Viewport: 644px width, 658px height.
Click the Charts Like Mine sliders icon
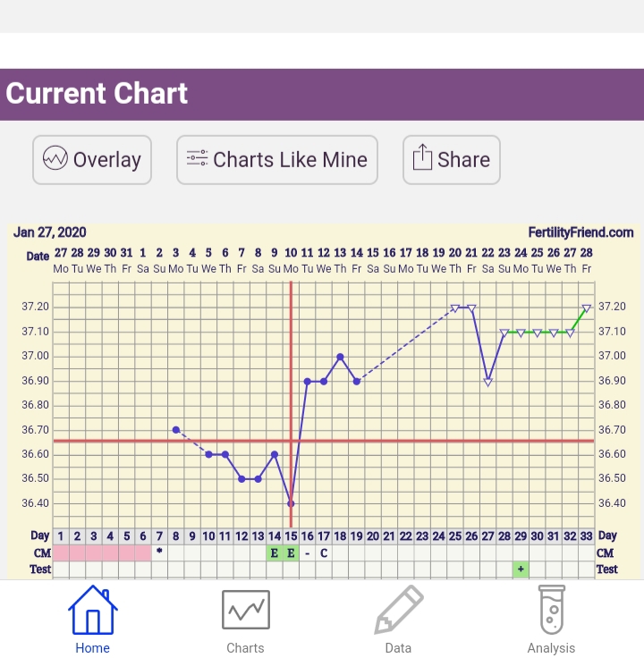click(x=197, y=159)
